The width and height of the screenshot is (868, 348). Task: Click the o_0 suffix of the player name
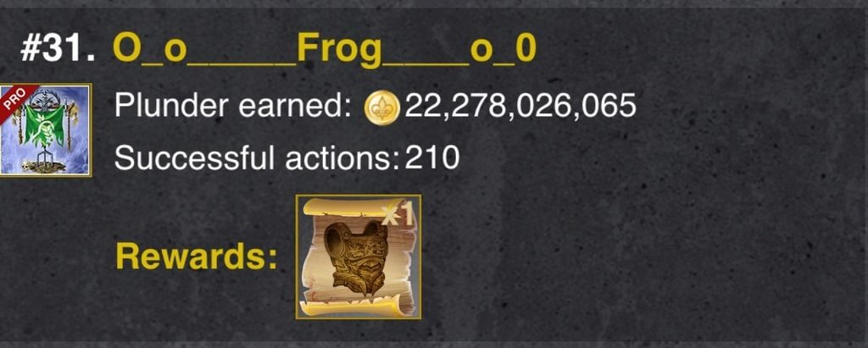coord(503,50)
